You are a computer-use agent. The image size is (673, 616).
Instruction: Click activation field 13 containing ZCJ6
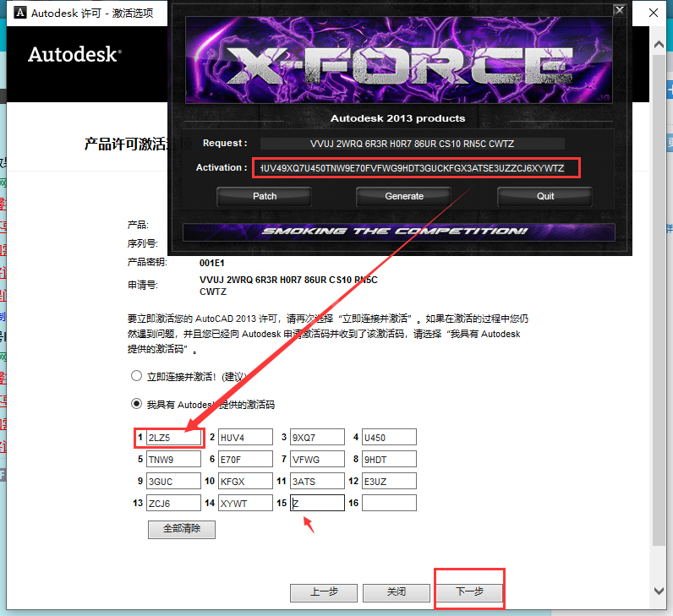[174, 503]
